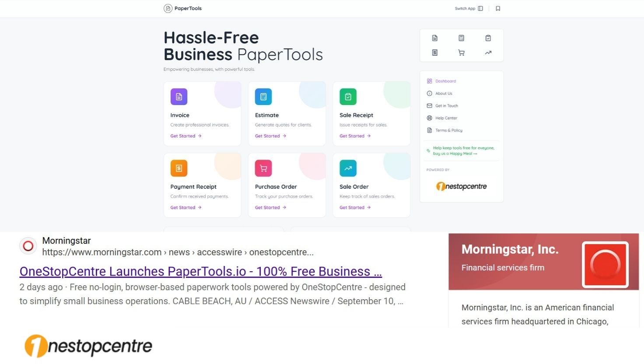Click the About Us info icon

point(429,93)
